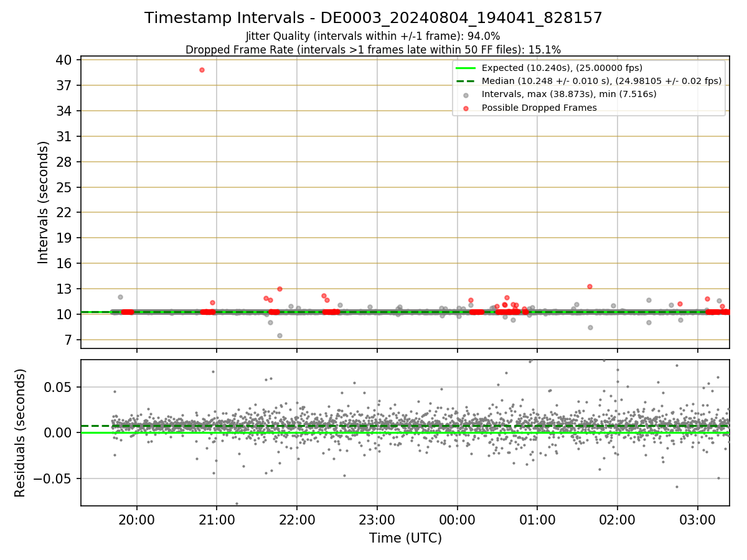
Task: Click the x-axis tick label '03:00'
Action: [697, 520]
